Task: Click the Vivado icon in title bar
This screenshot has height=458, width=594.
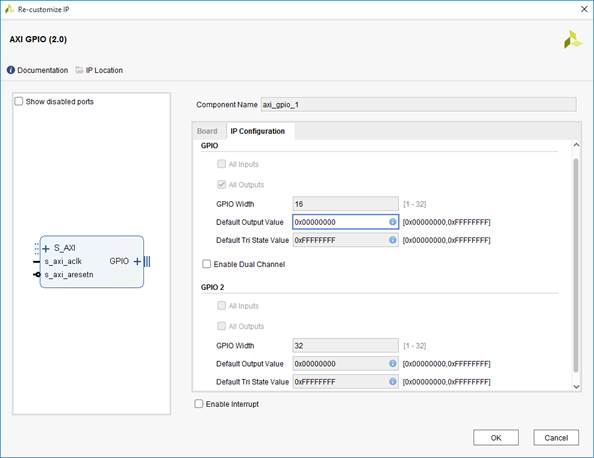Action: (x=9, y=9)
